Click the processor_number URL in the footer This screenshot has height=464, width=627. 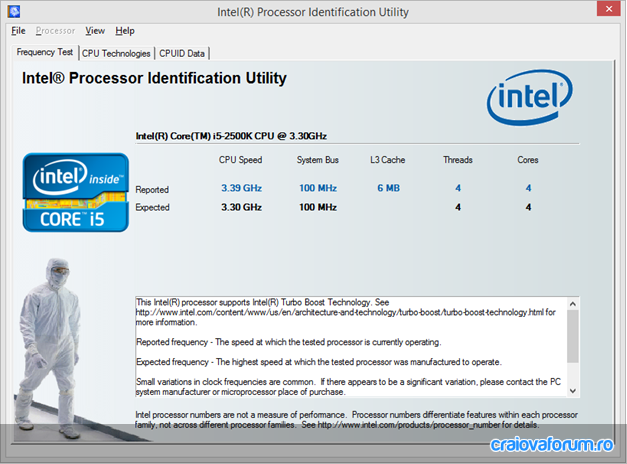(409, 425)
